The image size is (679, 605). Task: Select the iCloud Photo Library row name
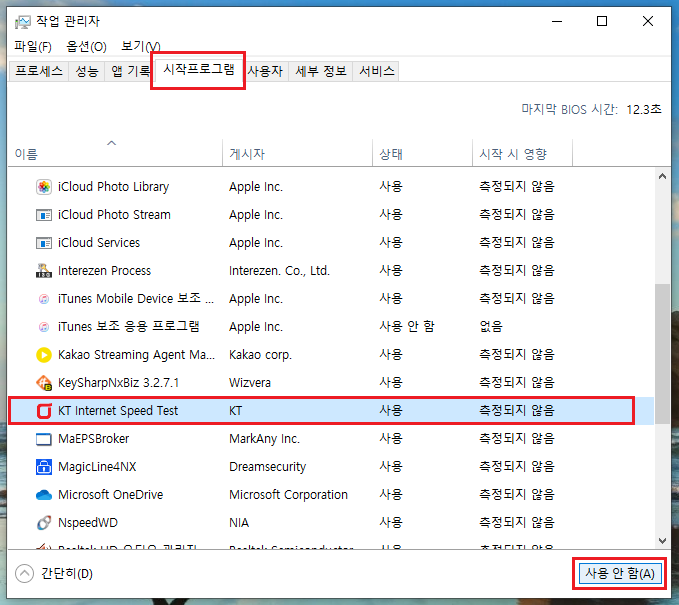[113, 187]
